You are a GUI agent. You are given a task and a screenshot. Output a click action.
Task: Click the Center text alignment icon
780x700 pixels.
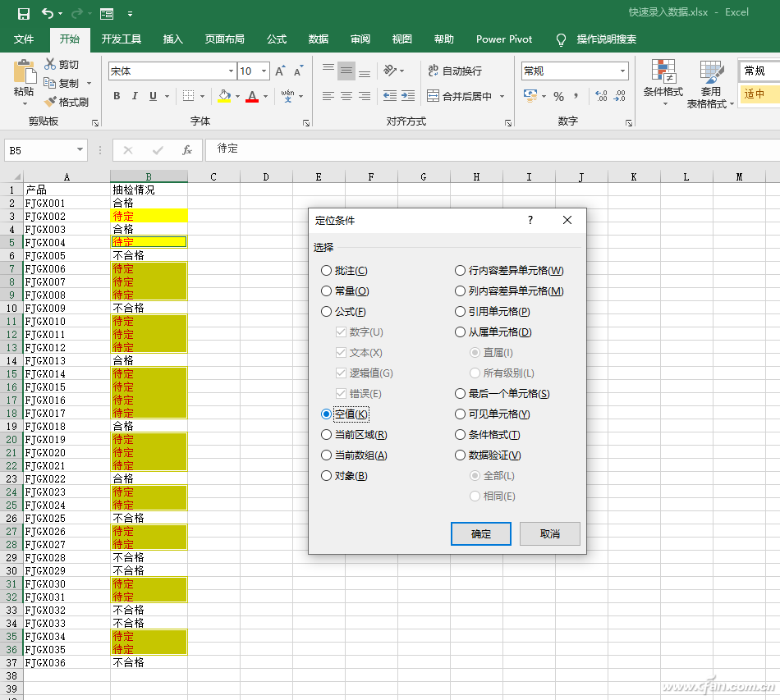pyautogui.click(x=346, y=96)
